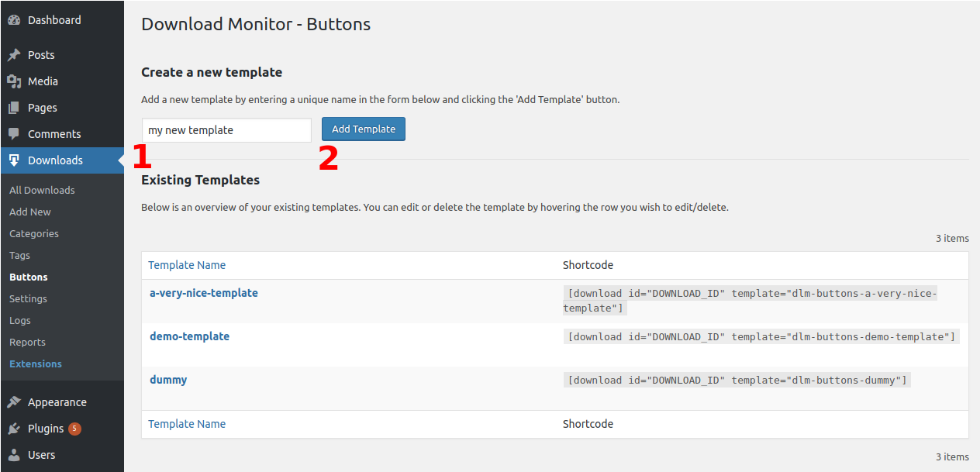
Task: Click the 'Existing Templates' heading
Action: click(x=200, y=180)
